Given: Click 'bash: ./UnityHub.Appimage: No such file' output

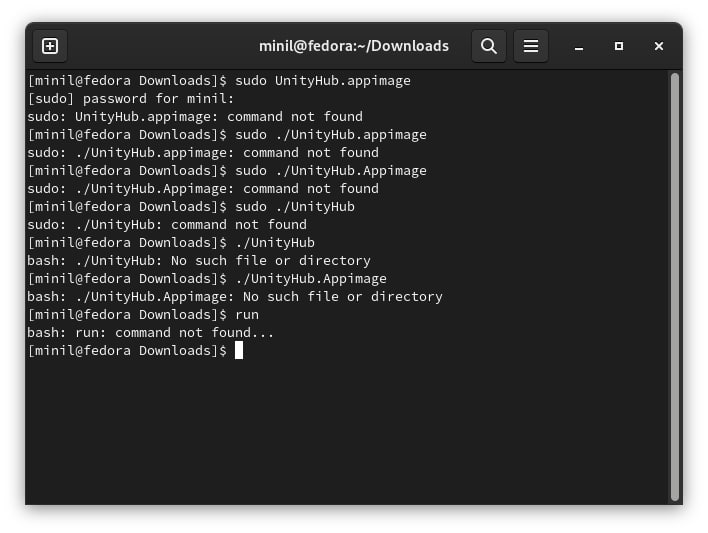Looking at the screenshot, I should tap(235, 296).
